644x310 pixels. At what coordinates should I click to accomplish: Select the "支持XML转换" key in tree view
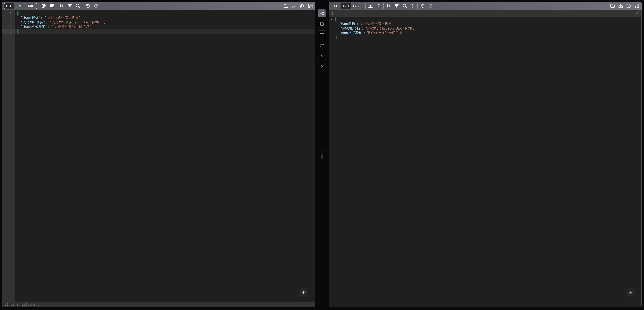point(350,28)
